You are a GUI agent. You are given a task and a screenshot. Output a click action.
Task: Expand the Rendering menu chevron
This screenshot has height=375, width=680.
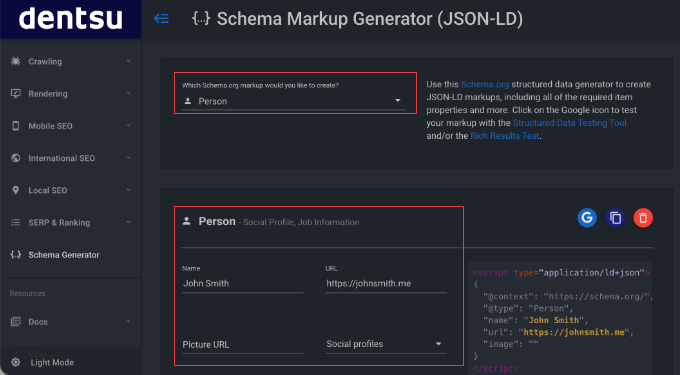[128, 93]
